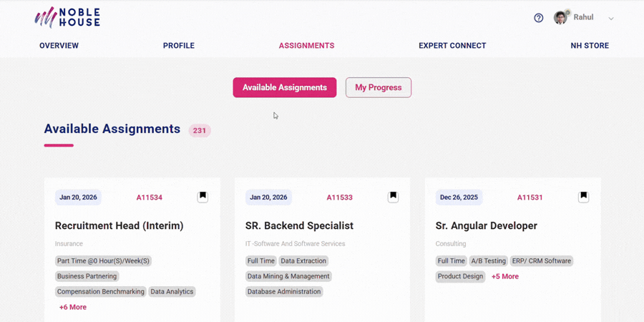Screen dimensions: 644x322
Task: Click the Noble House logo
Action: coord(67,17)
